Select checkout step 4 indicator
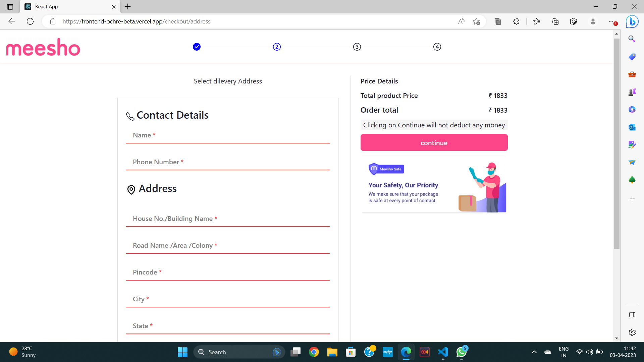 pyautogui.click(x=437, y=47)
